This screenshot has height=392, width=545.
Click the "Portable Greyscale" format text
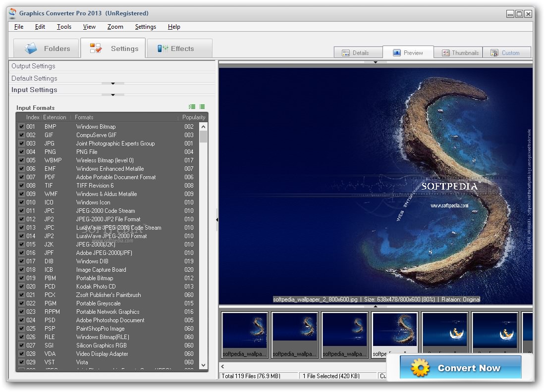[x=99, y=303]
